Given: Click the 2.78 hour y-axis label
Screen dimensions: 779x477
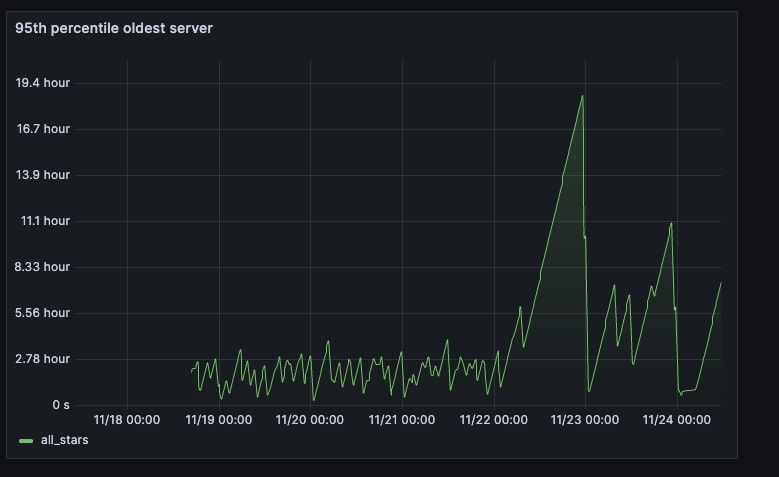Looking at the screenshot, I should click(43, 359).
